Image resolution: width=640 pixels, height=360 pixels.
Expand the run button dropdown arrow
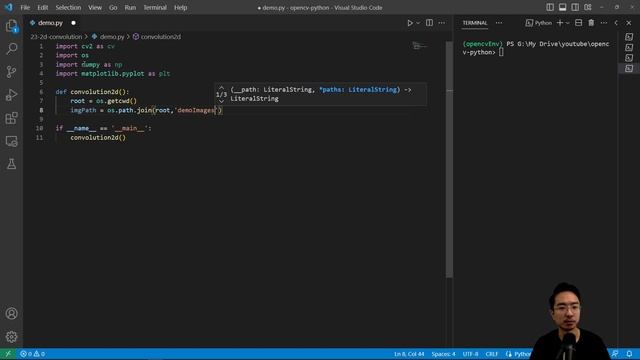click(x=418, y=23)
